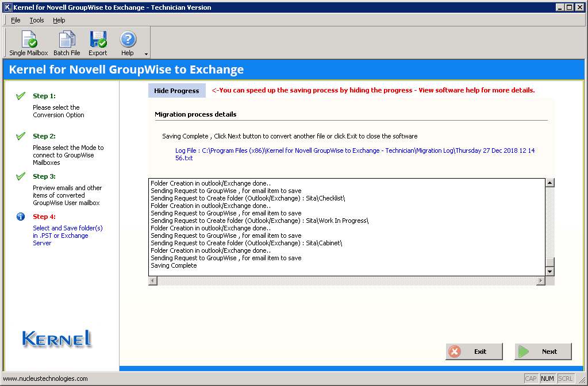Click the log scroll down arrow
The width and height of the screenshot is (588, 386).
point(549,271)
